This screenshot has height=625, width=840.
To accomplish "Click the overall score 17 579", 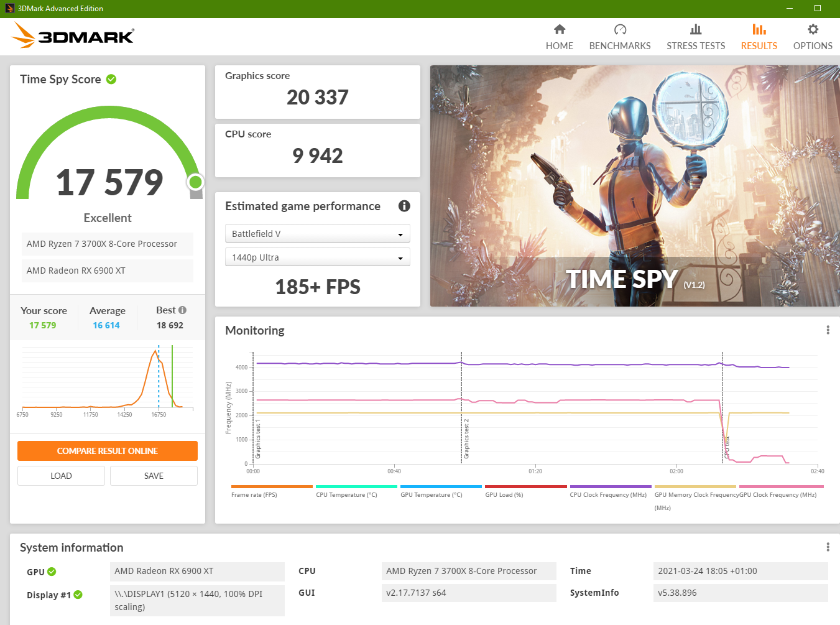I will point(109,182).
